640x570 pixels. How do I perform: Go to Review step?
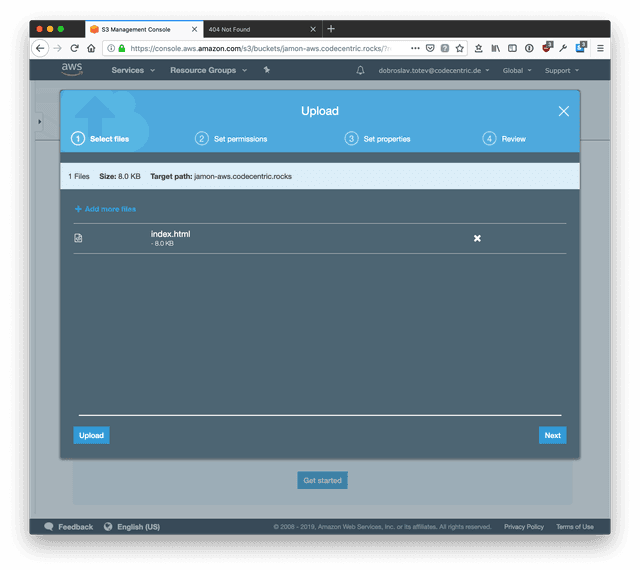[x=504, y=139]
